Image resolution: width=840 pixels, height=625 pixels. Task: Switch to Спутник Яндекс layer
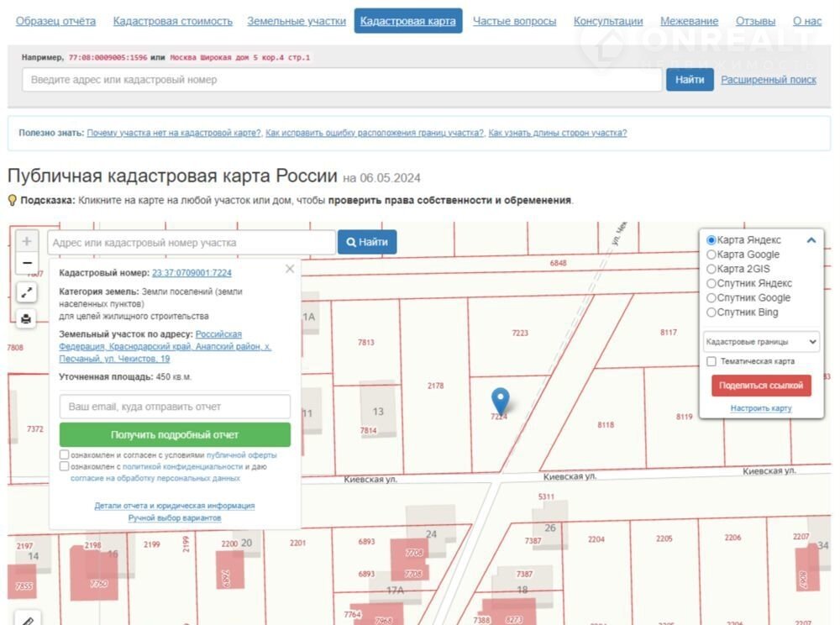point(711,283)
